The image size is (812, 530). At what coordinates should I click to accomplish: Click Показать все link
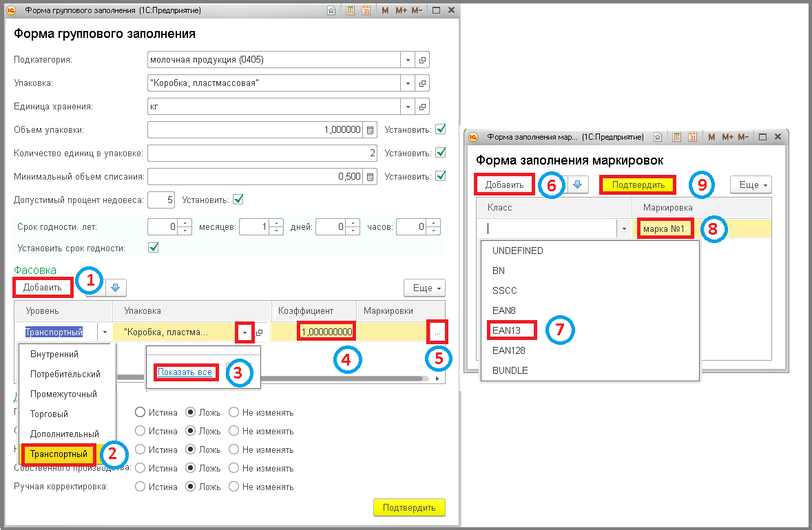(x=185, y=372)
